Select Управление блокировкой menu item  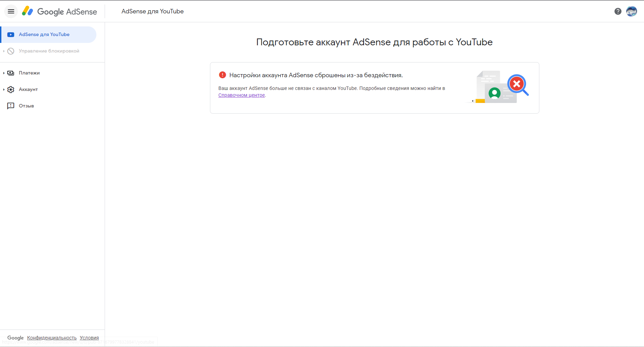(48, 51)
